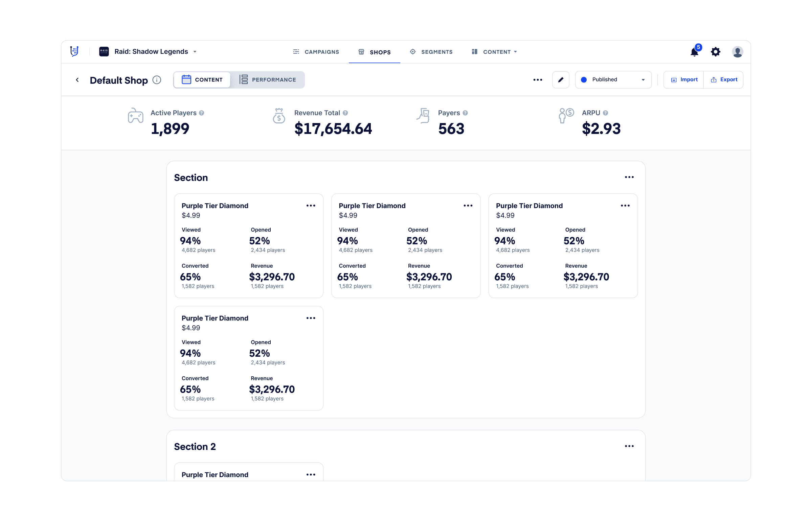Open the Segments tab
The height and width of the screenshot is (521, 812).
[431, 52]
